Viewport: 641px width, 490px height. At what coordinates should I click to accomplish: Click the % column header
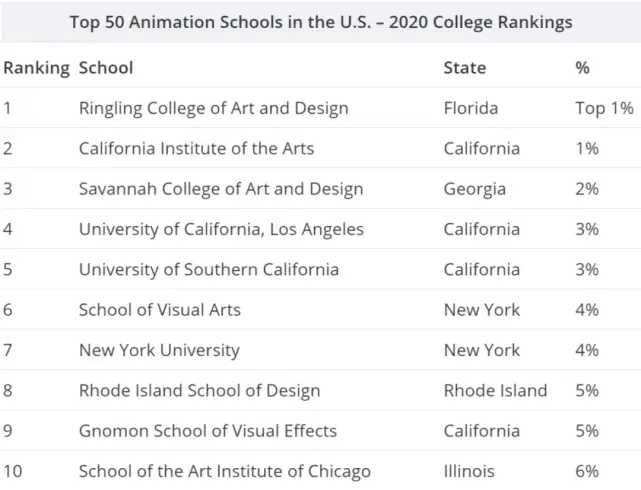[583, 68]
